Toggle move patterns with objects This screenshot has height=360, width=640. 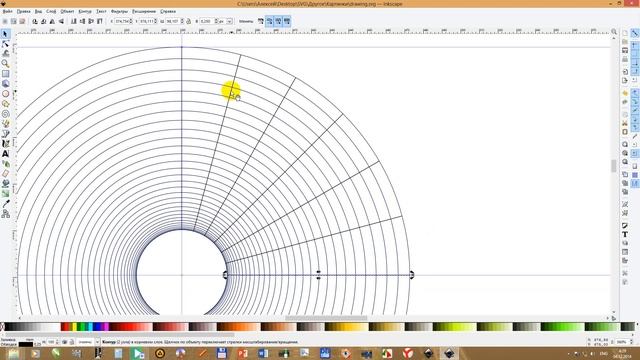click(287, 21)
